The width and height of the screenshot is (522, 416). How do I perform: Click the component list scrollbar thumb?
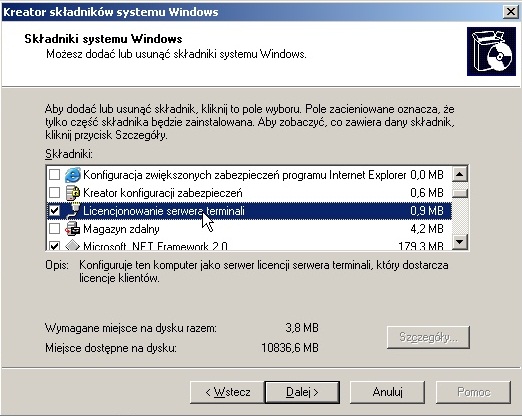point(460,193)
